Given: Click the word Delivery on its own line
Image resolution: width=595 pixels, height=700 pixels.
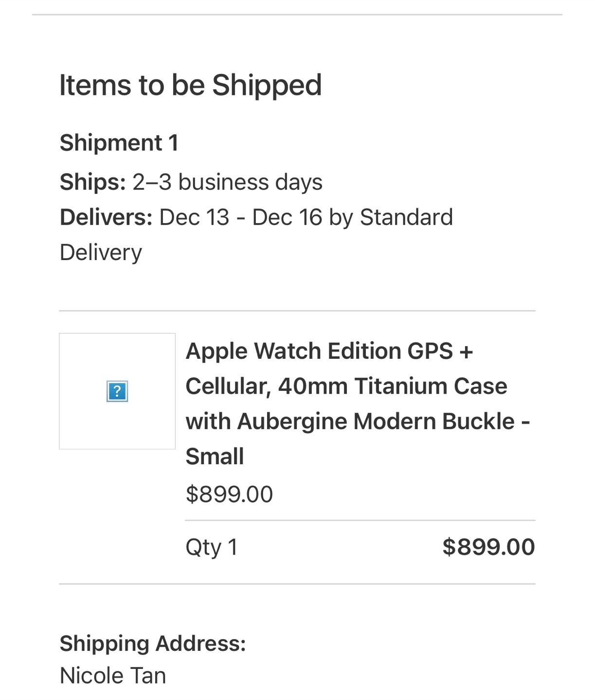Looking at the screenshot, I should click(101, 253).
